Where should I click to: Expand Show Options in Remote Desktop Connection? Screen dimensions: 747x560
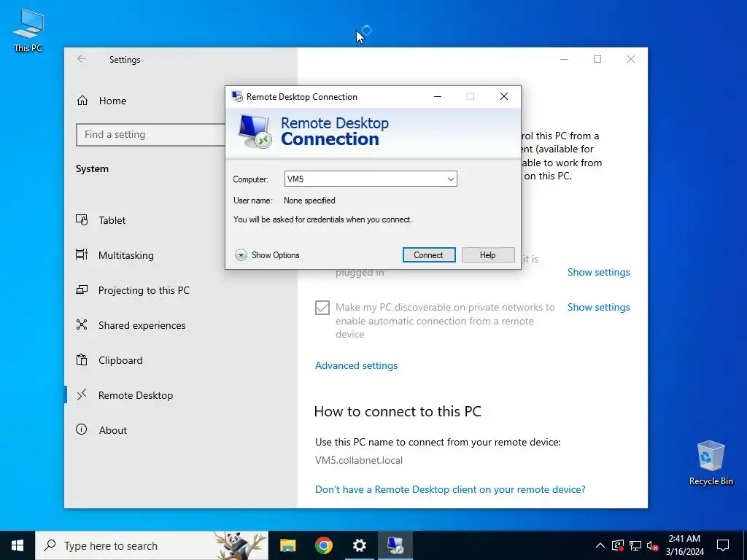coord(267,255)
